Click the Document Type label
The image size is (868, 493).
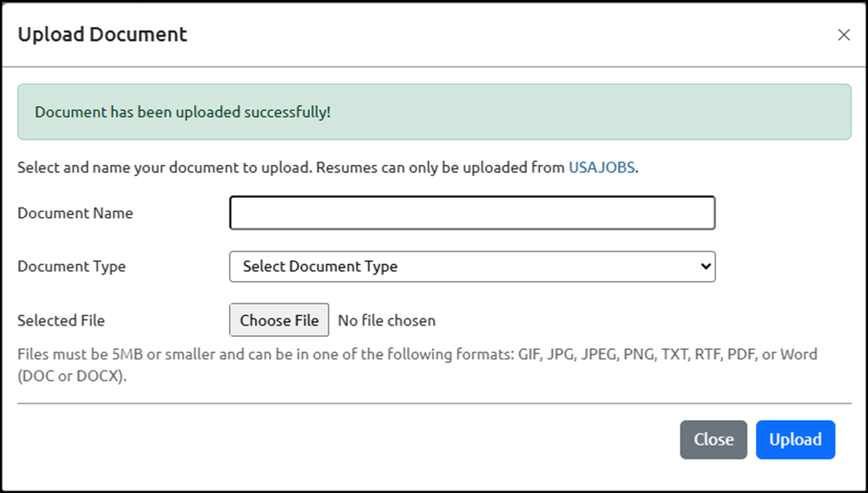[72, 266]
